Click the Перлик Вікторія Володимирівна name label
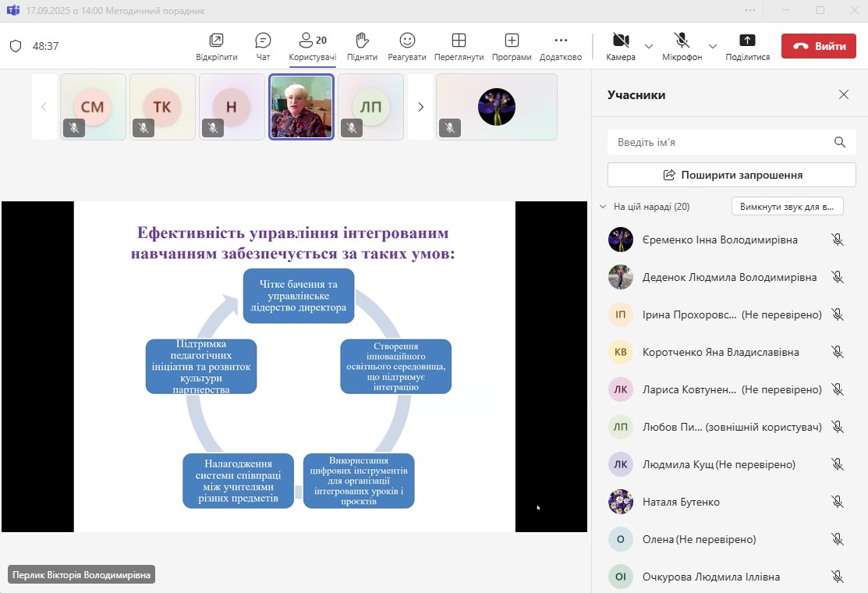The height and width of the screenshot is (593, 868). point(81,575)
